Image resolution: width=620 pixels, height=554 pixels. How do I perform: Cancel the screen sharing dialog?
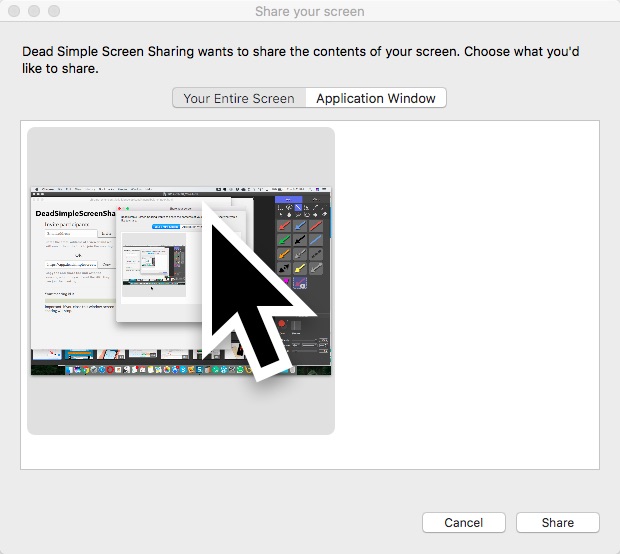point(463,522)
